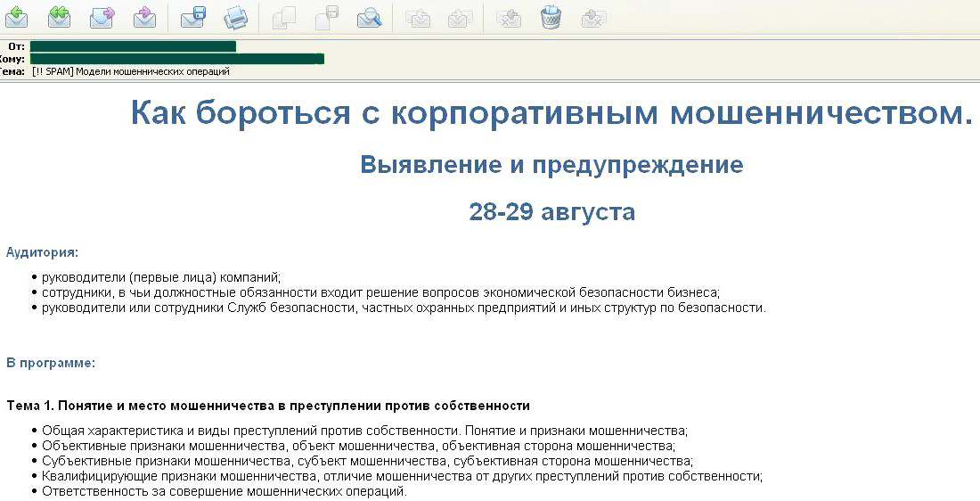This screenshot has width=980, height=501.
Task: Click the 'Тема 1' section heading
Action: pyautogui.click(x=268, y=406)
